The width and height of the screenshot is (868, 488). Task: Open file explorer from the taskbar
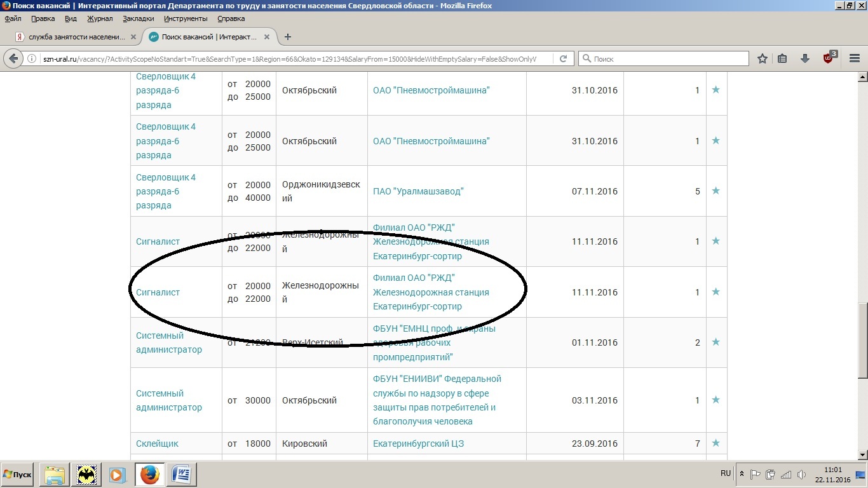pyautogui.click(x=54, y=475)
